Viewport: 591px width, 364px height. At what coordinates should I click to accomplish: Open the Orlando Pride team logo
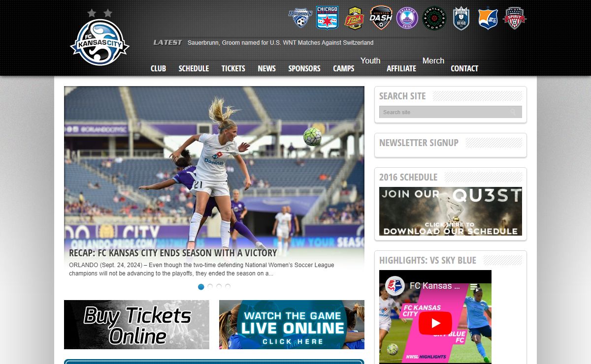coord(407,18)
